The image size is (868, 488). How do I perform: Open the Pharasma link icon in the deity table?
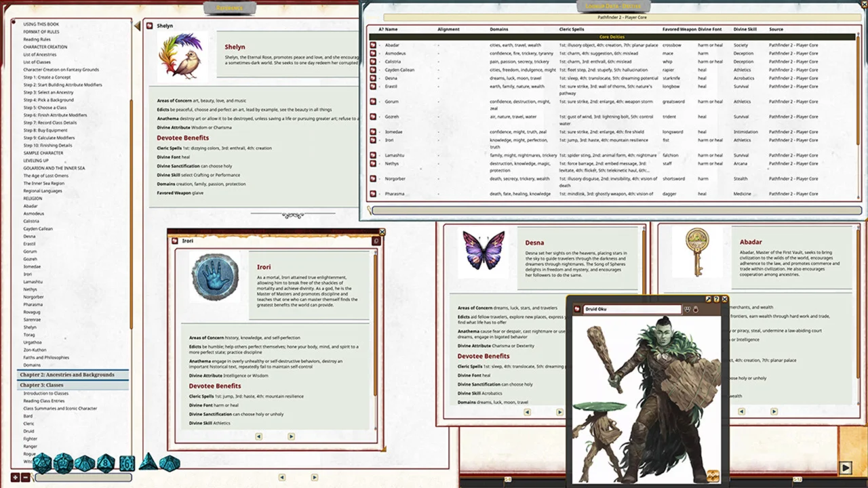373,194
